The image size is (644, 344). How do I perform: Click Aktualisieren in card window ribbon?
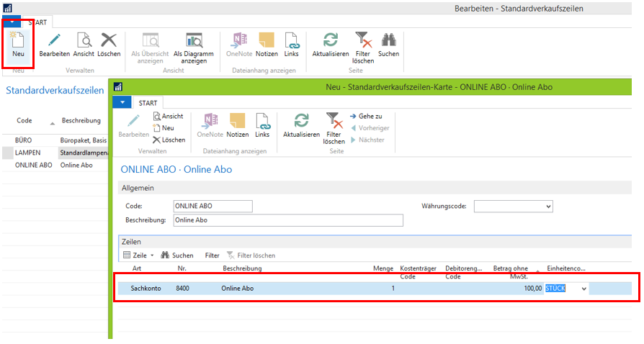301,126
